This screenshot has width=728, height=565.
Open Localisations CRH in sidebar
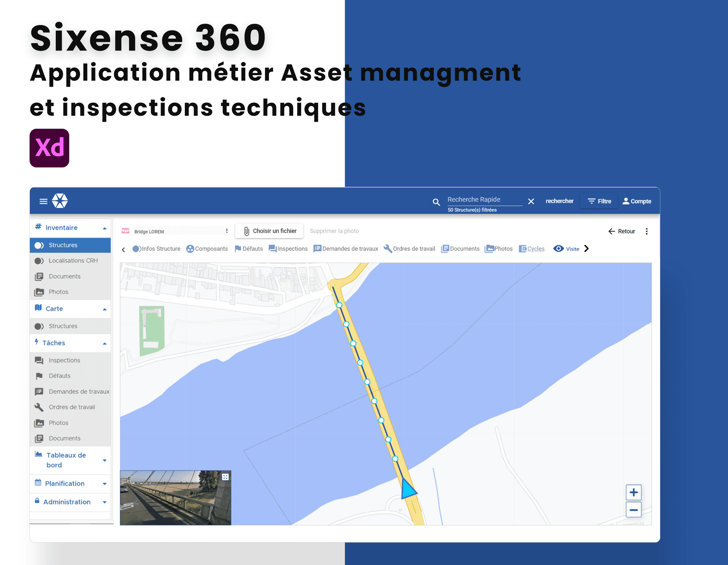click(x=70, y=261)
